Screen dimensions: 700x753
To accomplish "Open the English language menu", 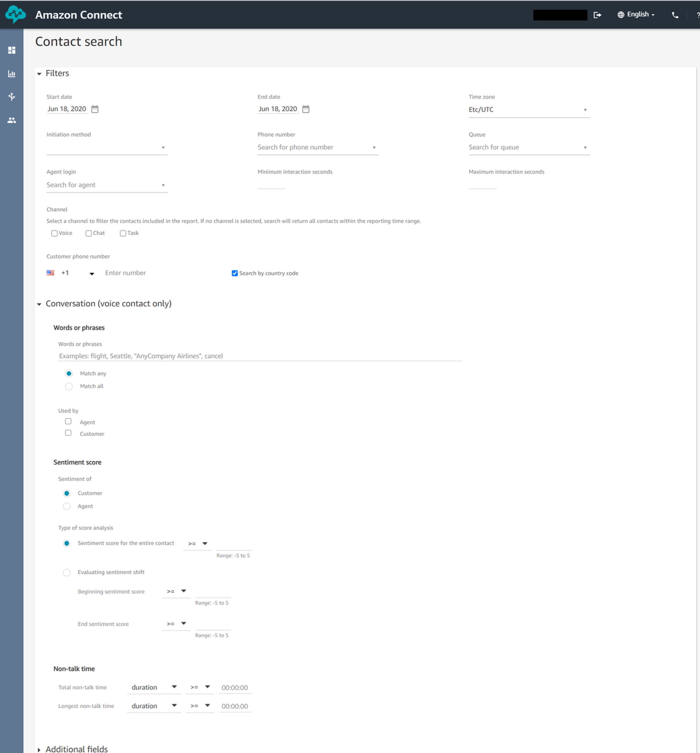I will tap(636, 14).
